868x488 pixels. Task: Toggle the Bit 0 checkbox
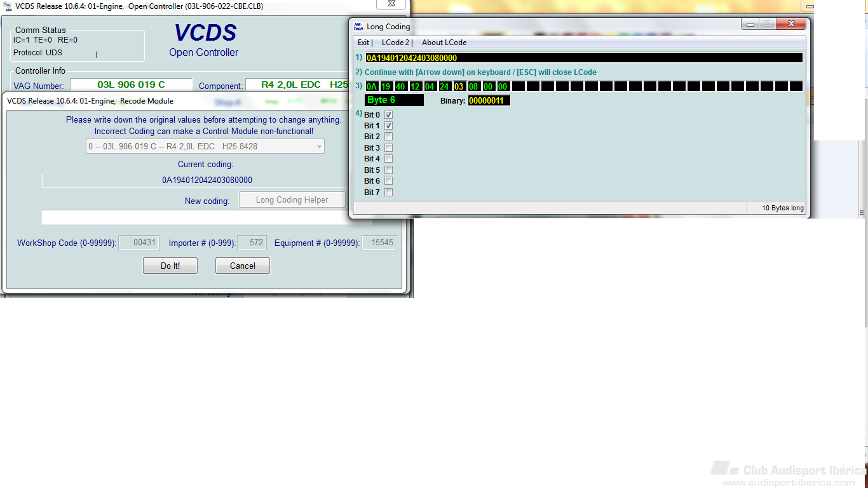389,114
